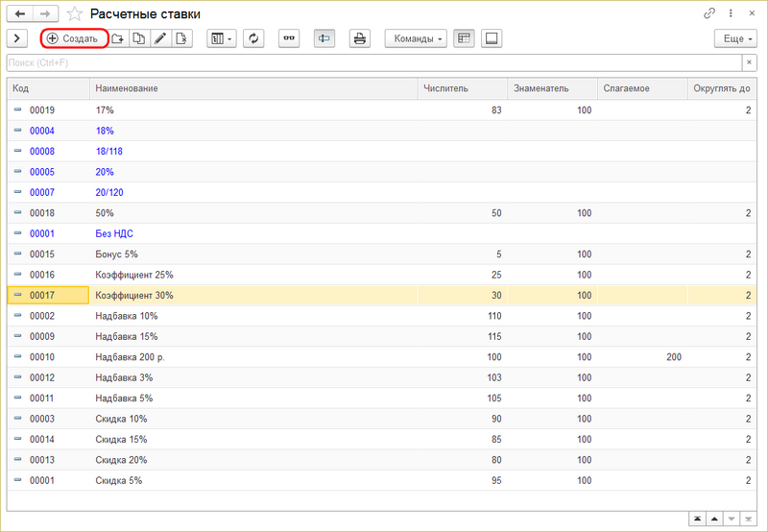Click in the Поиск search field
Screen dimensions: 768x532
(x=372, y=62)
